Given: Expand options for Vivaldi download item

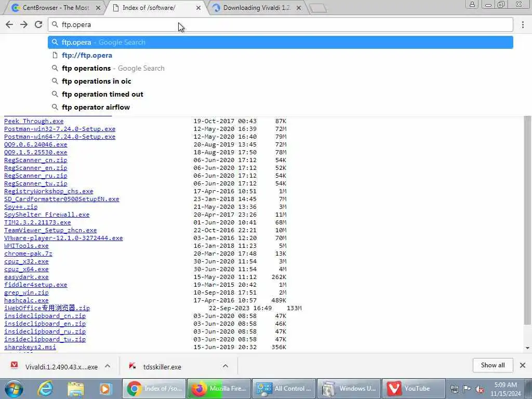Looking at the screenshot, I should 108,366.
